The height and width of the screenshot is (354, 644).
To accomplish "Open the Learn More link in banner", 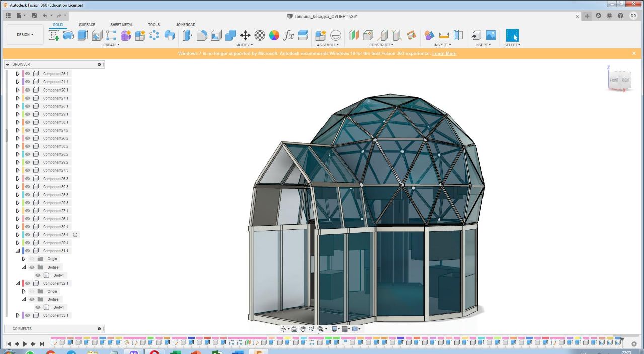I will click(x=444, y=53).
